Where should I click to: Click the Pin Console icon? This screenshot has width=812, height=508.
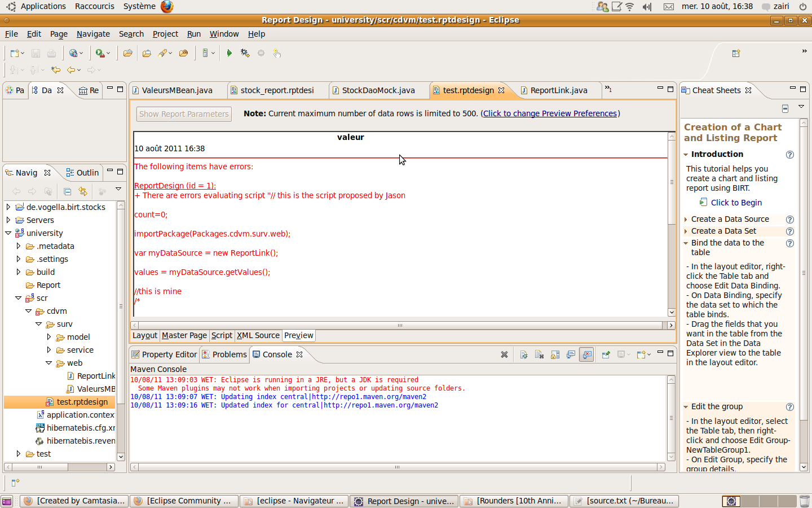coord(606,354)
